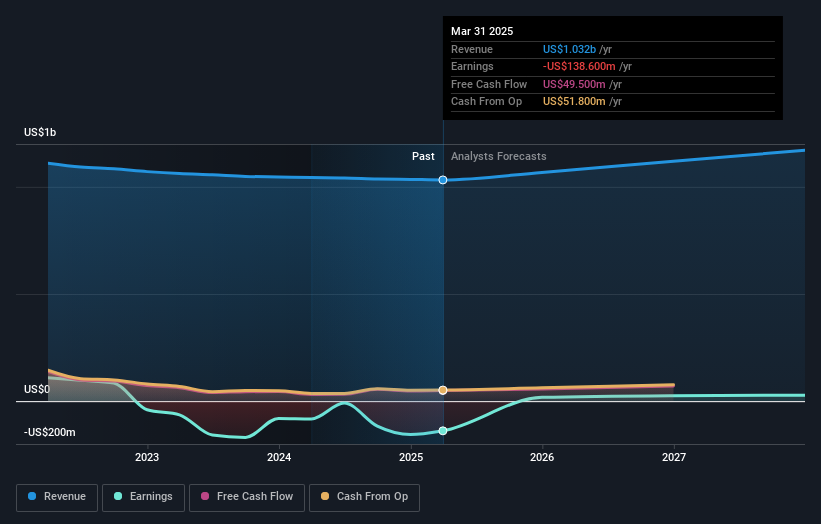Click the -US$200m y-axis label

coord(50,432)
